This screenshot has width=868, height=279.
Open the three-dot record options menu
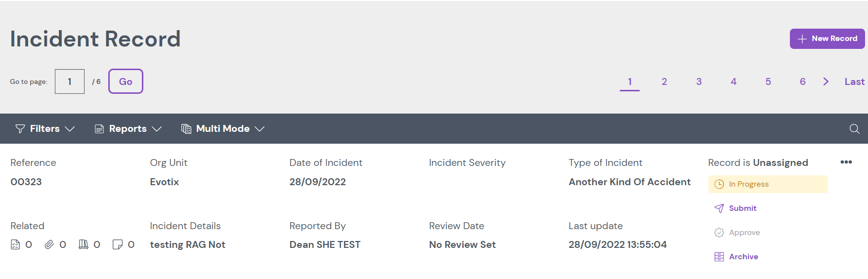(846, 162)
